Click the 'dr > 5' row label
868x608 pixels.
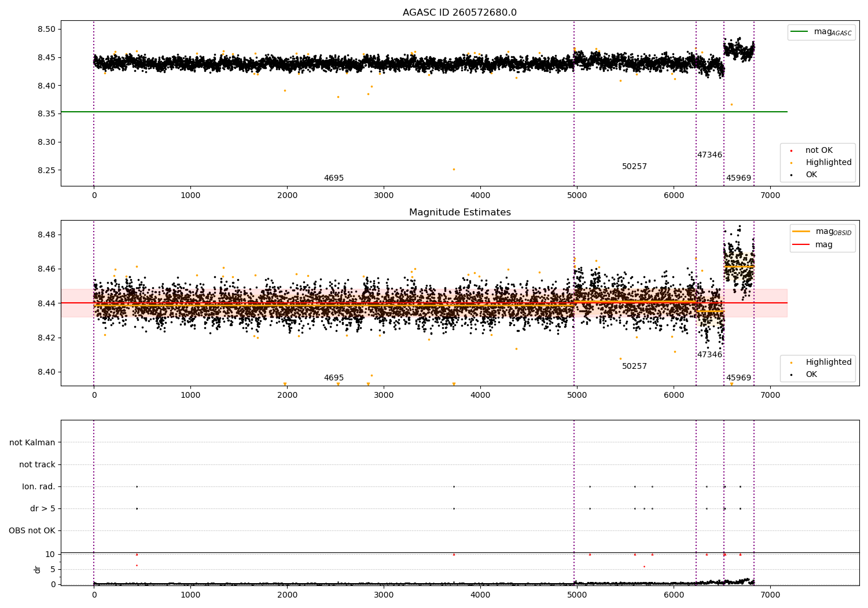pos(43,508)
